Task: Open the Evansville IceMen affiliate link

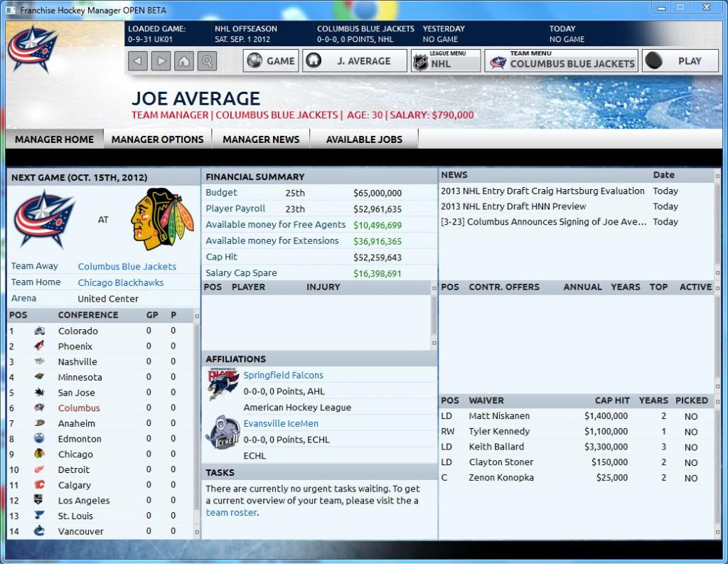Action: tap(281, 423)
